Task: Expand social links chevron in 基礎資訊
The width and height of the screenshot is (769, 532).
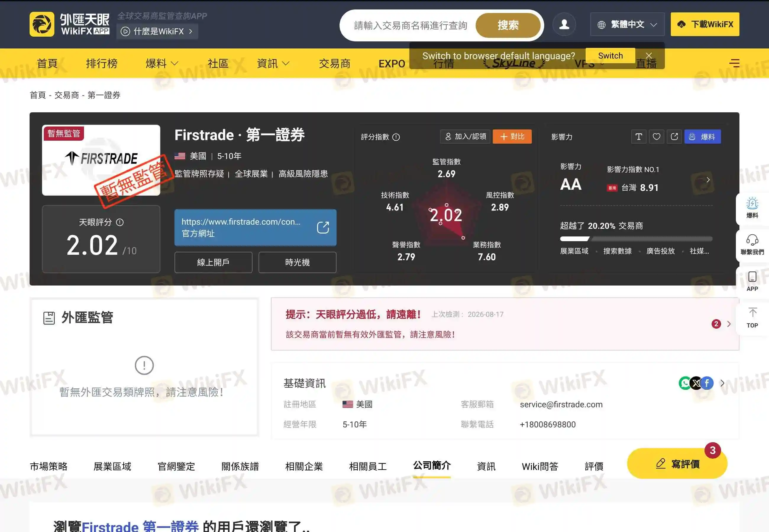Action: point(722,383)
